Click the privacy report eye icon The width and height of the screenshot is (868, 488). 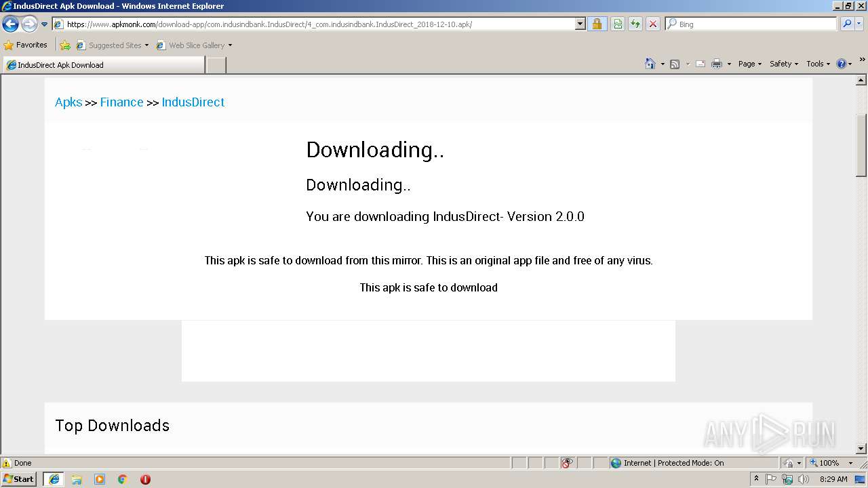(x=568, y=463)
